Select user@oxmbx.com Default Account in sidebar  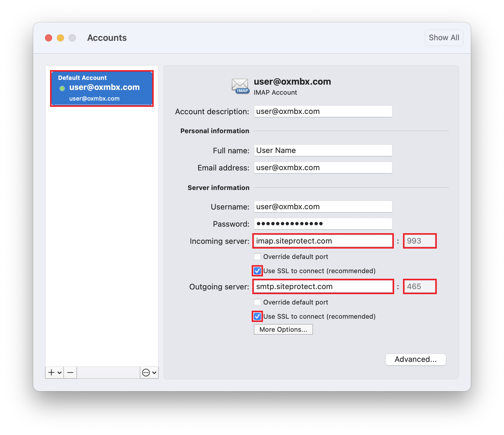102,88
